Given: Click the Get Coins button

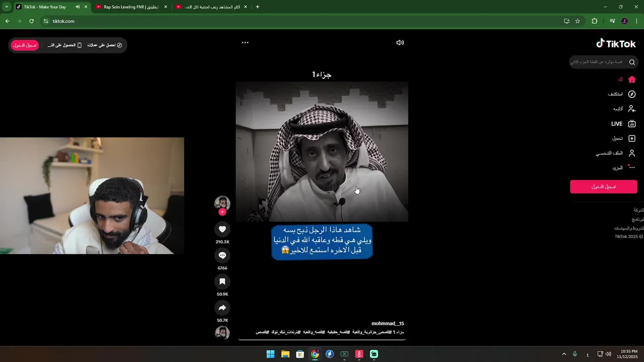Looking at the screenshot, I should [105, 45].
